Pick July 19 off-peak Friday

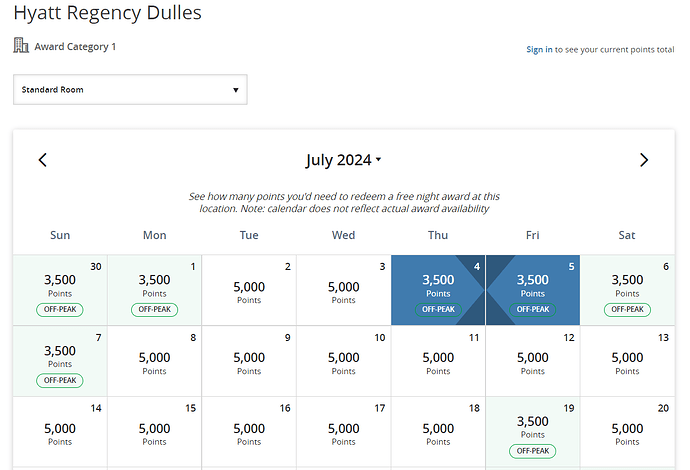[x=533, y=432]
